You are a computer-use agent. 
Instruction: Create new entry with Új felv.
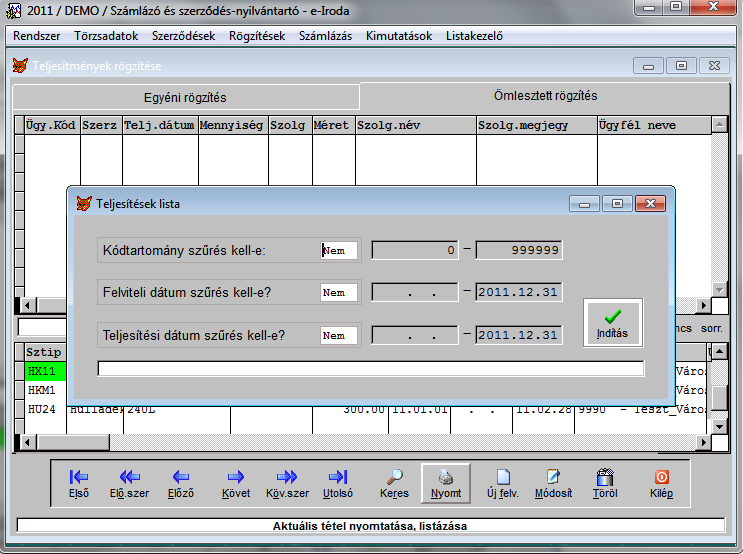tap(503, 484)
